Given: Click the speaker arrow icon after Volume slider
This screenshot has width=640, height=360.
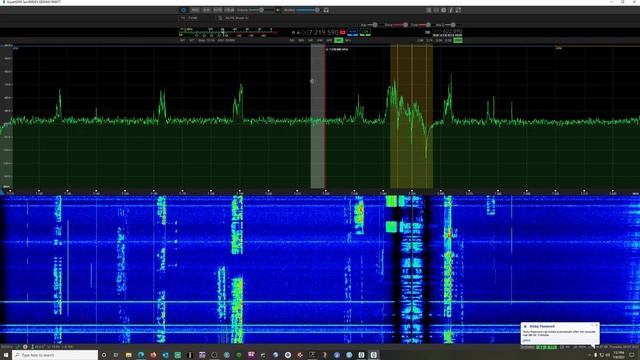Looking at the screenshot, I should [278, 10].
